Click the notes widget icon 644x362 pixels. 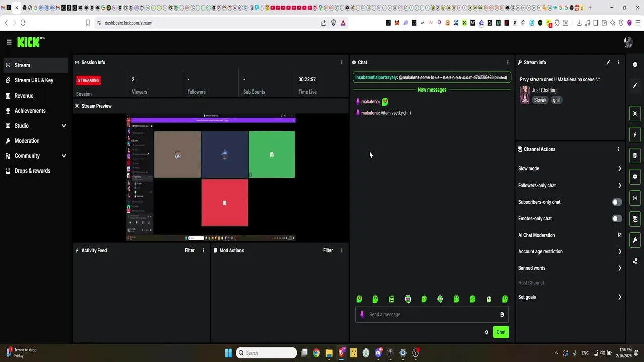click(635, 156)
